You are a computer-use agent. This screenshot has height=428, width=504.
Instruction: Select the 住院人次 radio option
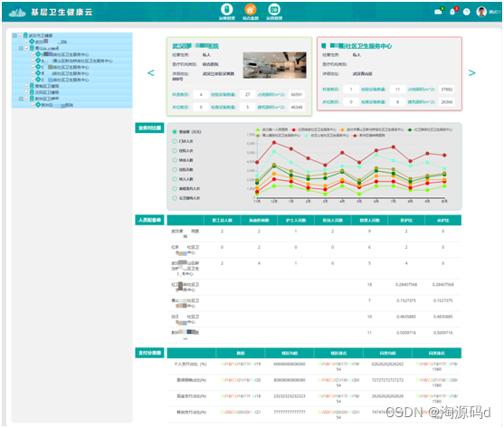[175, 150]
